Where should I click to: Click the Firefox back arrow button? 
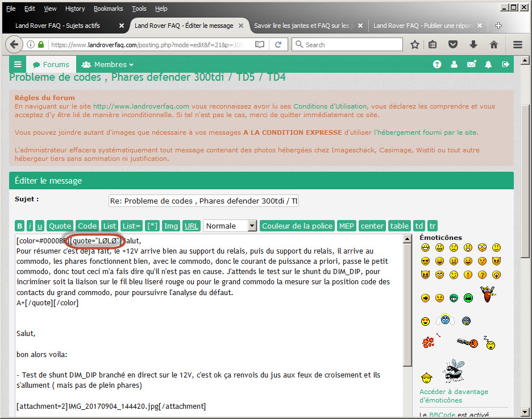click(14, 44)
